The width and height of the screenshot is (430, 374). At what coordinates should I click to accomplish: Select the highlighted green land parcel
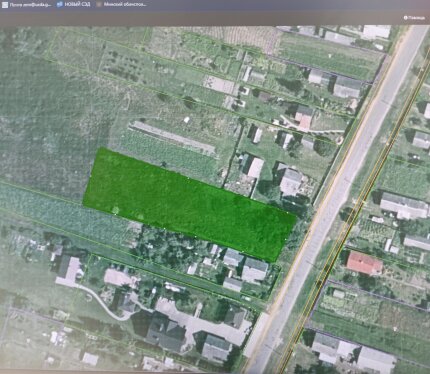190,204
